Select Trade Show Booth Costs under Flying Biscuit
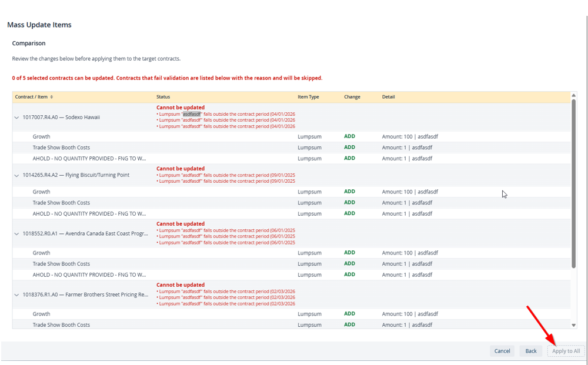 292,203
